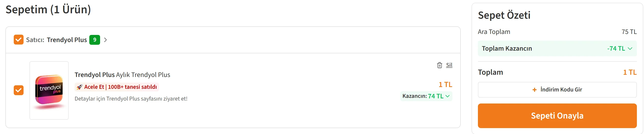
Task: Click the Detaylar için Trendyol Plus text
Action: tap(131, 99)
